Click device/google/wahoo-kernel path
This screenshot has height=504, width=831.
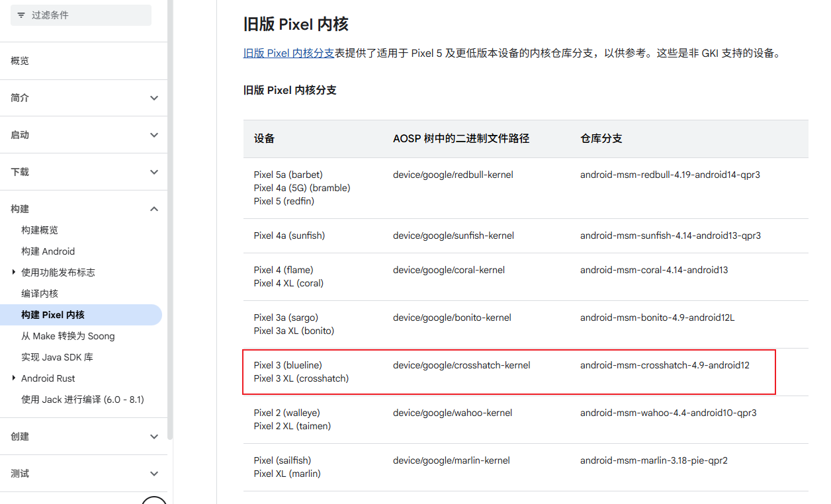[x=453, y=413]
